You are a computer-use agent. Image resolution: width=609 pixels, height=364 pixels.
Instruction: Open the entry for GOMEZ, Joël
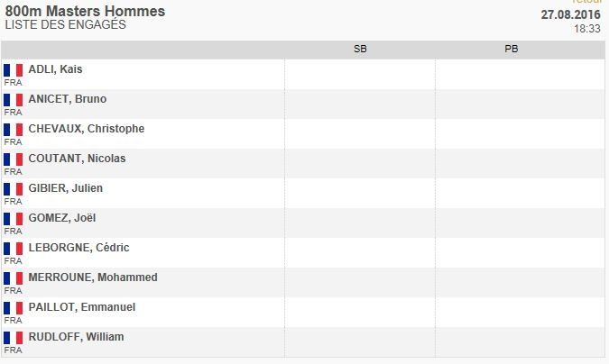[x=62, y=218]
